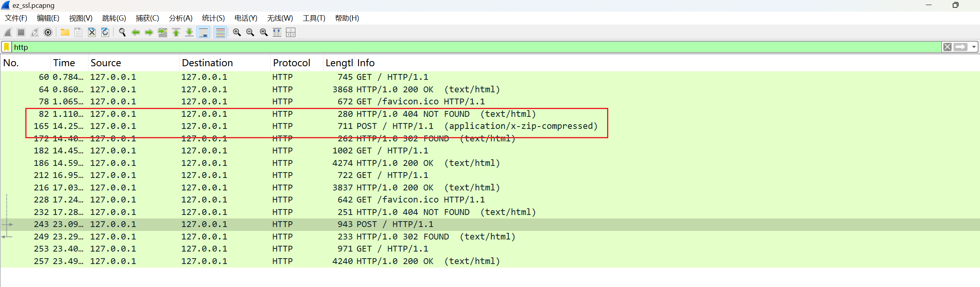Close the capture file with X icon

point(92,32)
